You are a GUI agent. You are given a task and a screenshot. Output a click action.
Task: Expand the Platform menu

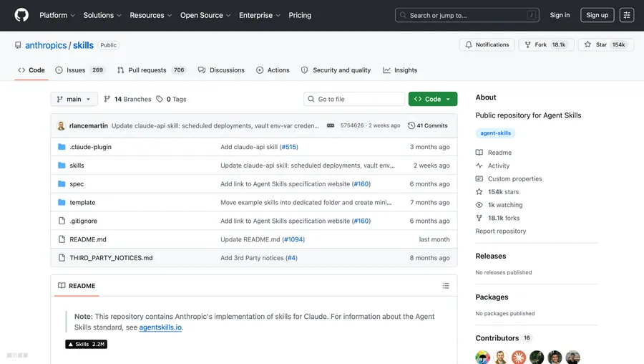(x=57, y=15)
